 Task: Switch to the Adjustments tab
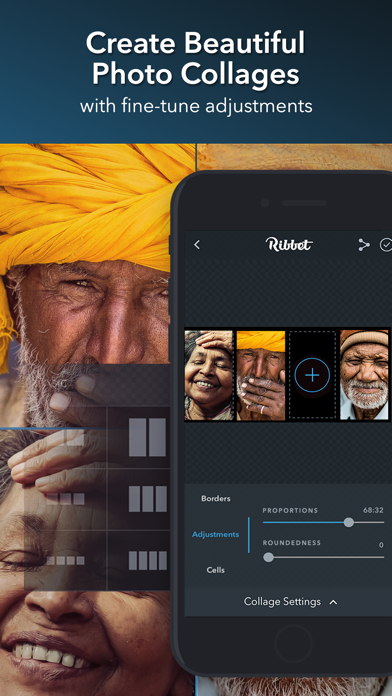215,534
